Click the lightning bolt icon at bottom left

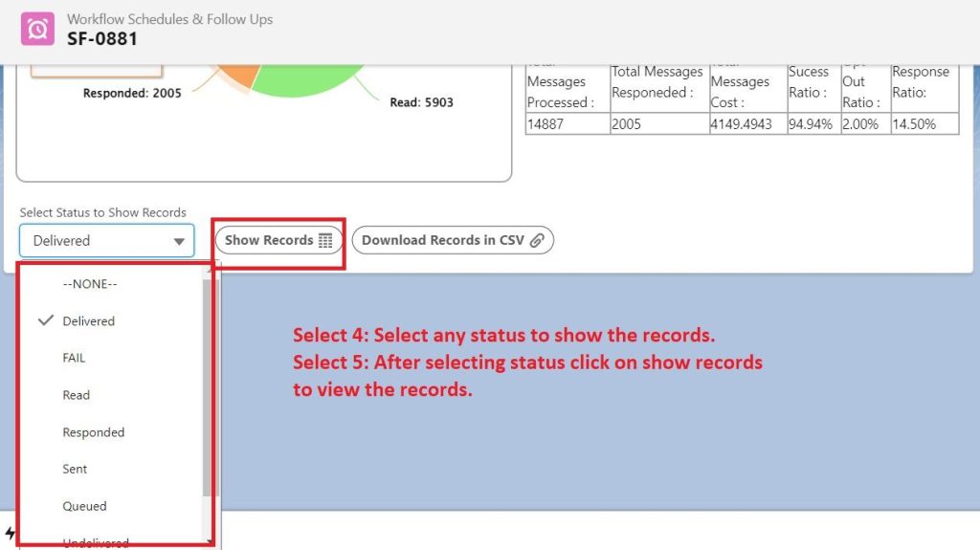(10, 533)
